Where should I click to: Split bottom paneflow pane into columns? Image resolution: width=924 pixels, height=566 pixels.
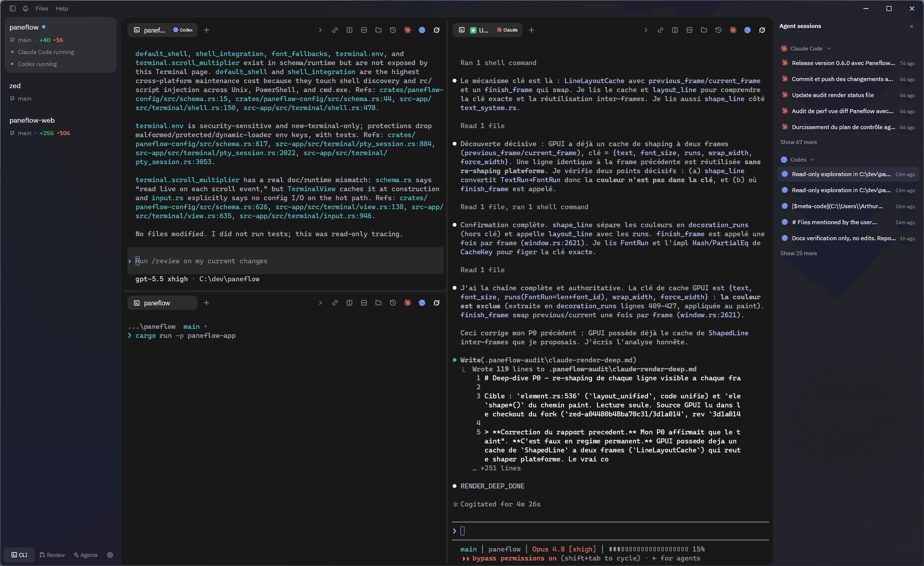click(349, 303)
